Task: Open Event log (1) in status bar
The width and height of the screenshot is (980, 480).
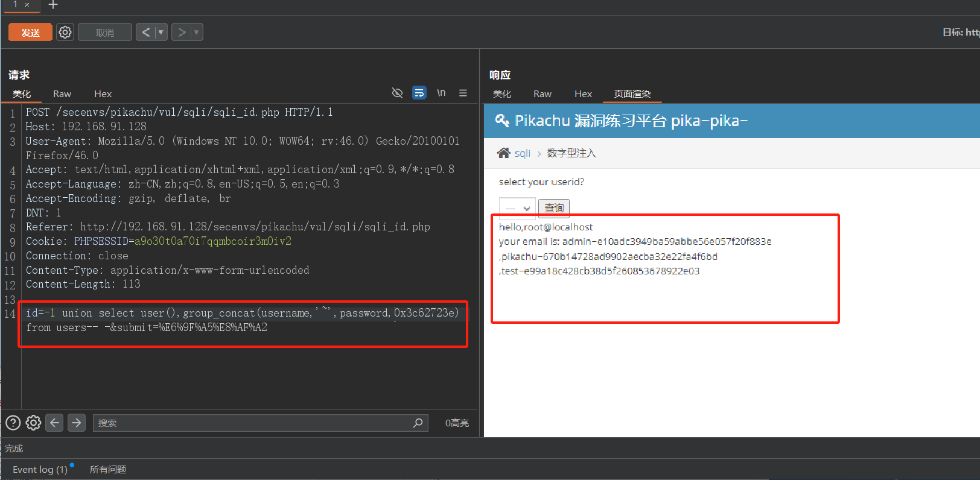Action: pyautogui.click(x=40, y=470)
